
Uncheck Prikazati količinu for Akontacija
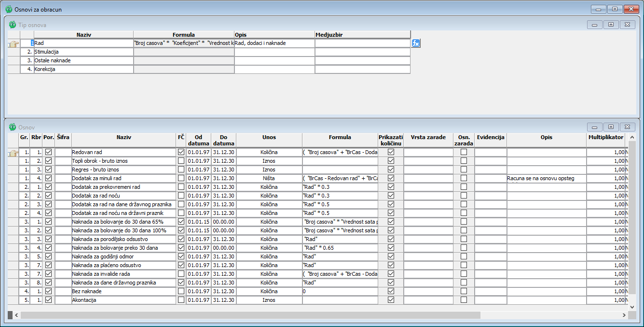tap(391, 300)
